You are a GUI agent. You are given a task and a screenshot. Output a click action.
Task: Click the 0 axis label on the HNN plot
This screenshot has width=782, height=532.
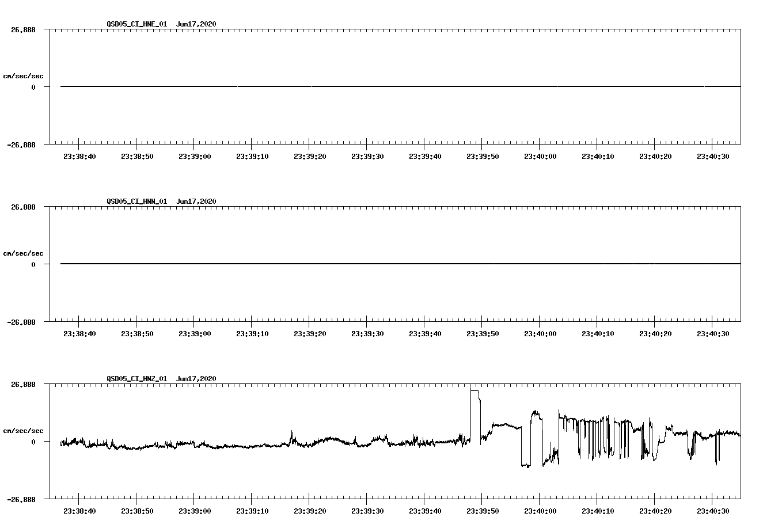click(x=33, y=264)
